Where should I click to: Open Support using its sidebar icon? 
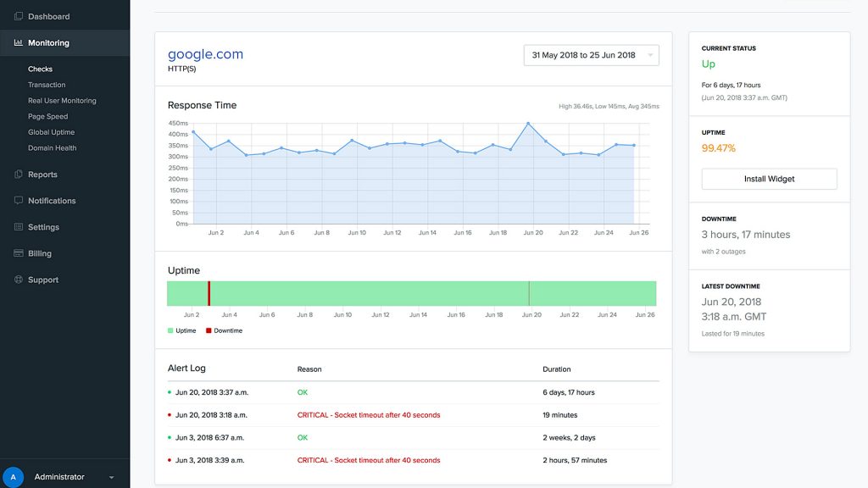click(17, 279)
